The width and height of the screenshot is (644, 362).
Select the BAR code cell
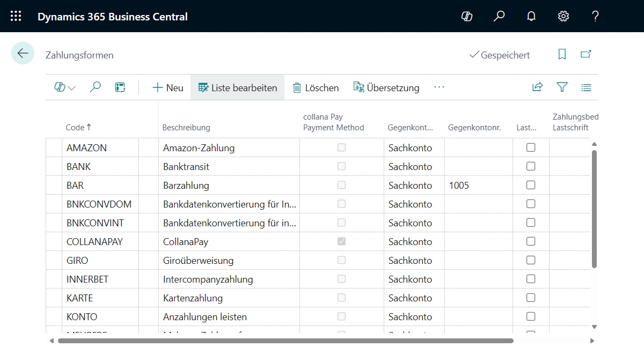pos(100,185)
